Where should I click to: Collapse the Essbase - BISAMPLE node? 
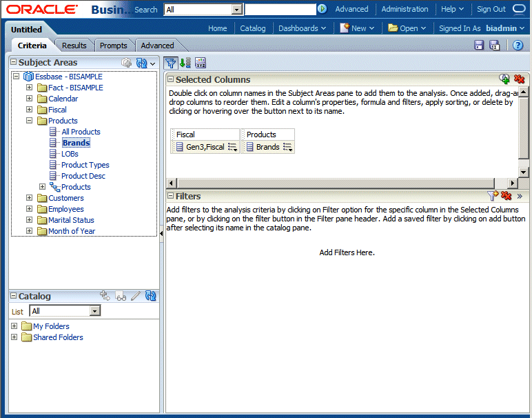(17, 77)
